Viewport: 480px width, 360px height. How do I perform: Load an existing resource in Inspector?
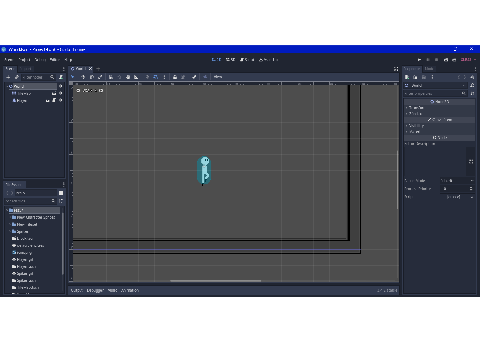(x=415, y=77)
